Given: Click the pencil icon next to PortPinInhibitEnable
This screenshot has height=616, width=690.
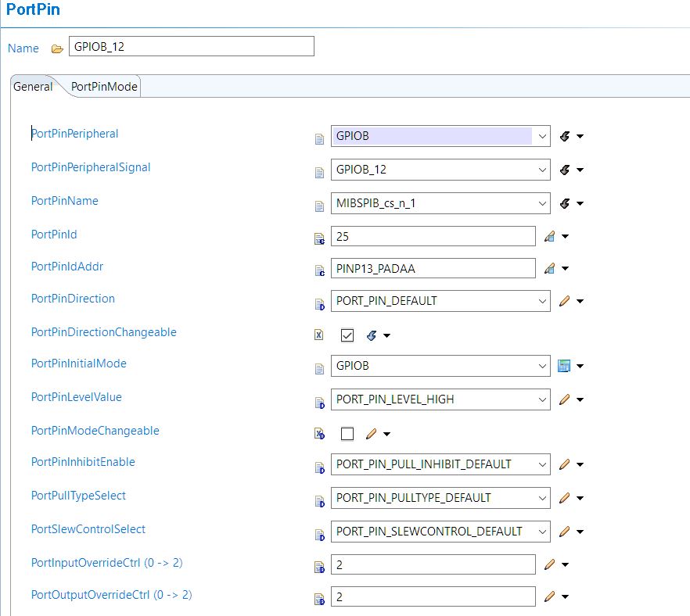Looking at the screenshot, I should [x=565, y=464].
